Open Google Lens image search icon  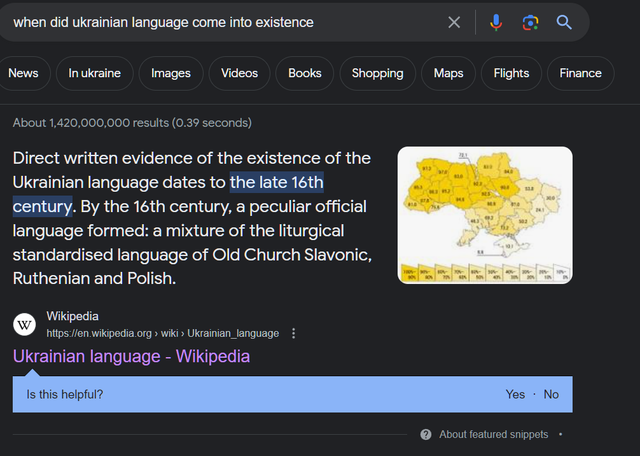[x=530, y=22]
